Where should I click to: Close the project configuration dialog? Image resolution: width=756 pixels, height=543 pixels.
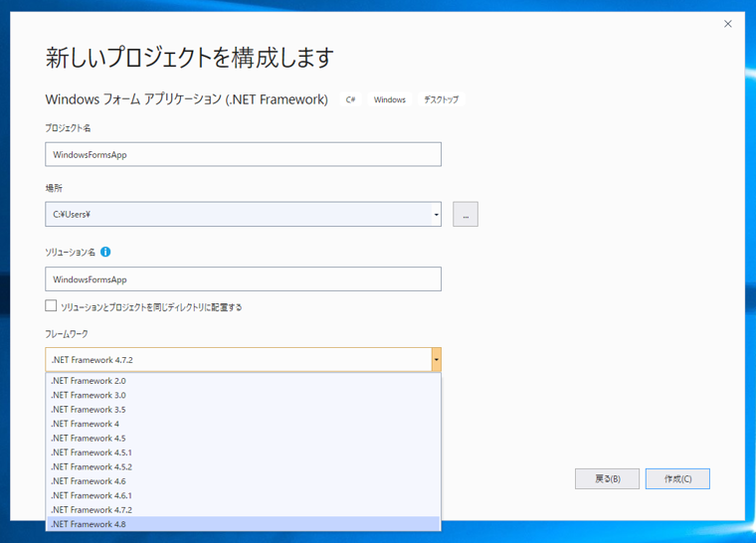click(x=727, y=24)
